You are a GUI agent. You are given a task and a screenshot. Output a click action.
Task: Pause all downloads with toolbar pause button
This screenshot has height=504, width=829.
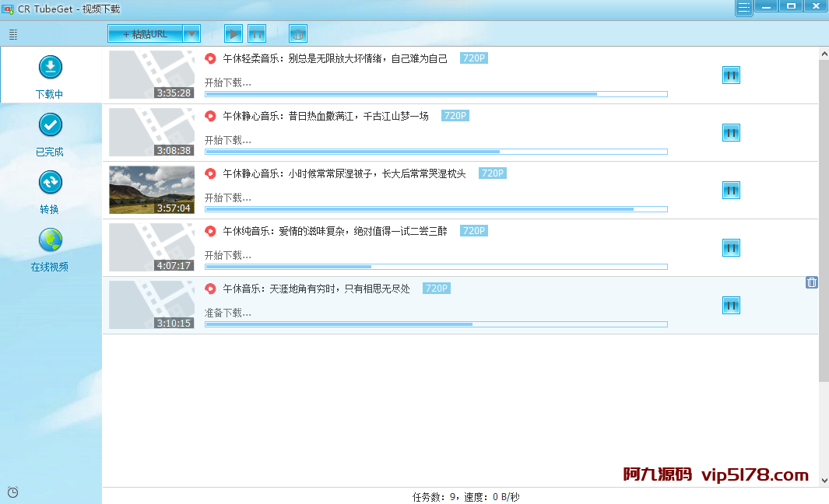click(x=257, y=34)
